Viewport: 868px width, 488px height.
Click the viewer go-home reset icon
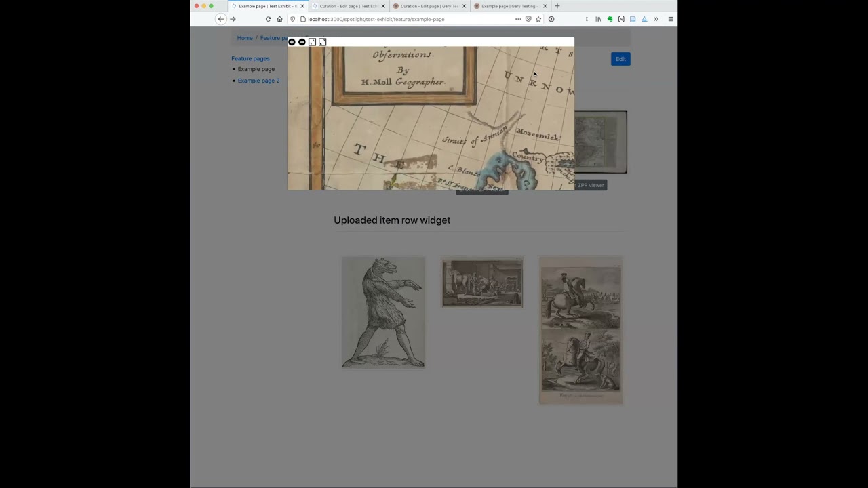pyautogui.click(x=312, y=42)
